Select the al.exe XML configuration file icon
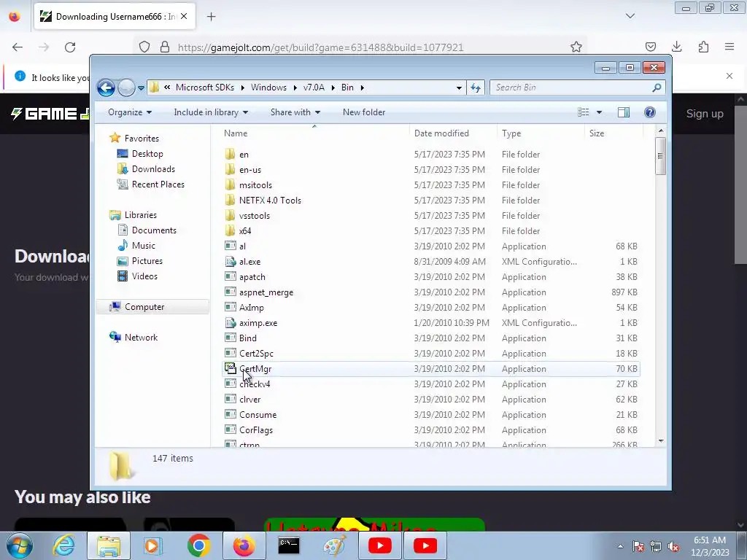The width and height of the screenshot is (747, 560). click(230, 262)
